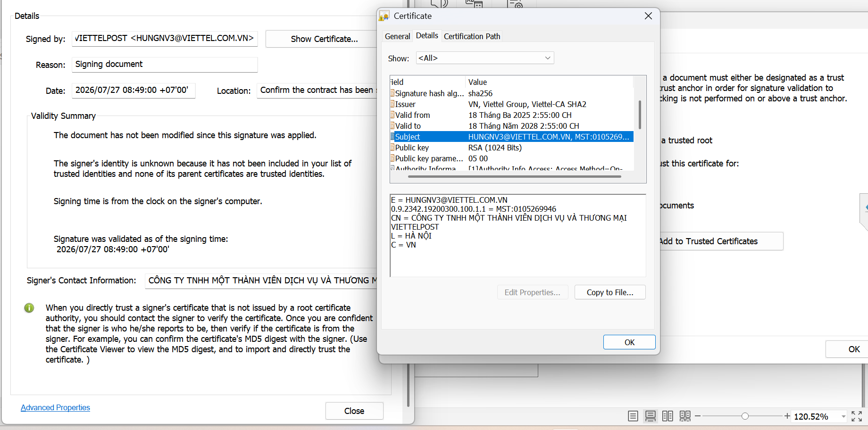Switch to the General certificate tab
868x430 pixels.
pos(397,36)
